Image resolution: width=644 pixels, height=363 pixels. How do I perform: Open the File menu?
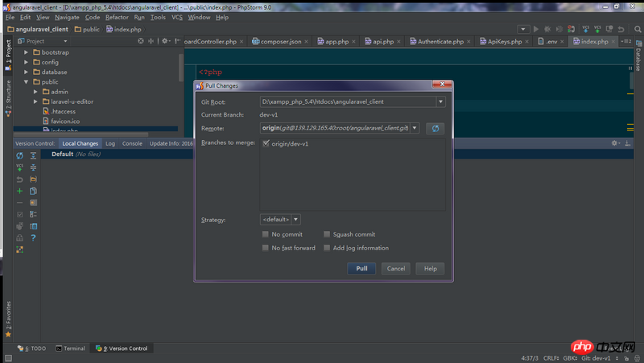pyautogui.click(x=10, y=17)
